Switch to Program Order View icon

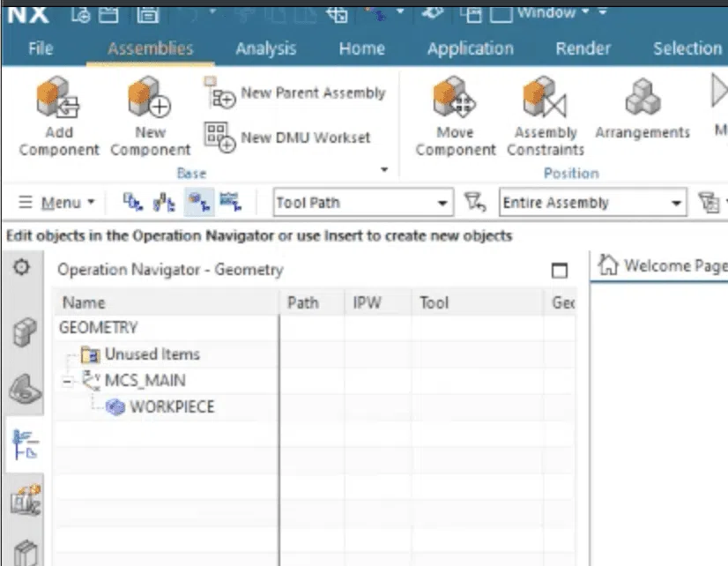click(133, 202)
